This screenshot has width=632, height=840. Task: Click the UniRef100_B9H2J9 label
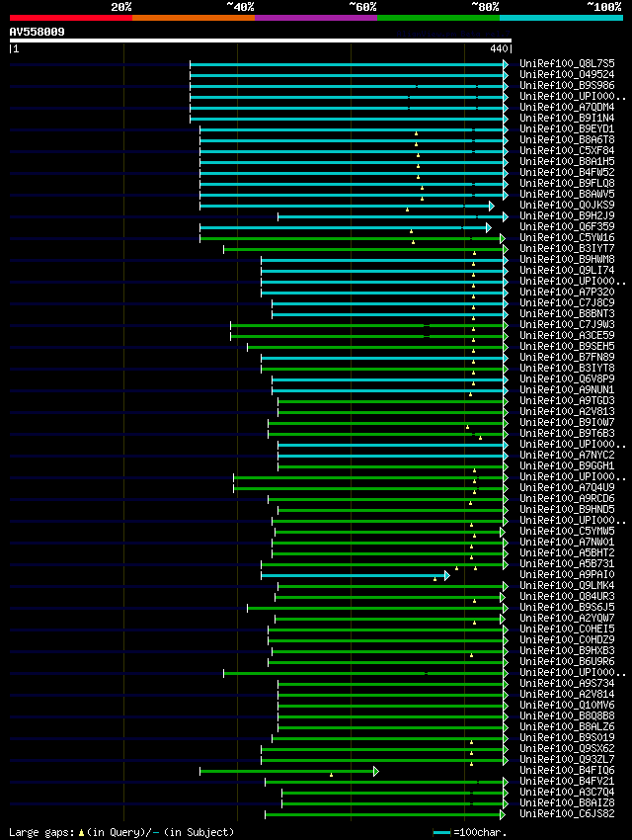(567, 215)
